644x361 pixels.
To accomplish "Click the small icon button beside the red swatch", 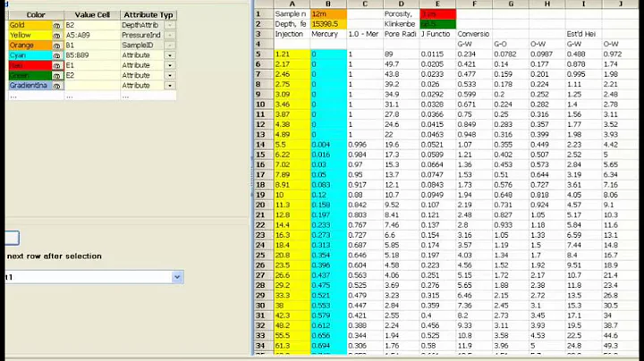I will pyautogui.click(x=56, y=65).
